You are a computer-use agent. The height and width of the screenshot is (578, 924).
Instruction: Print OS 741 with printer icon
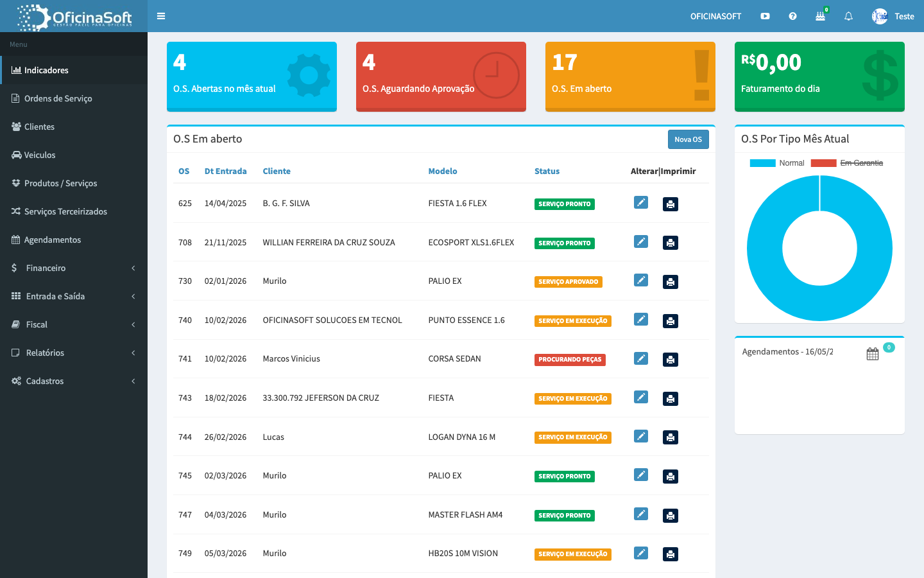point(671,360)
